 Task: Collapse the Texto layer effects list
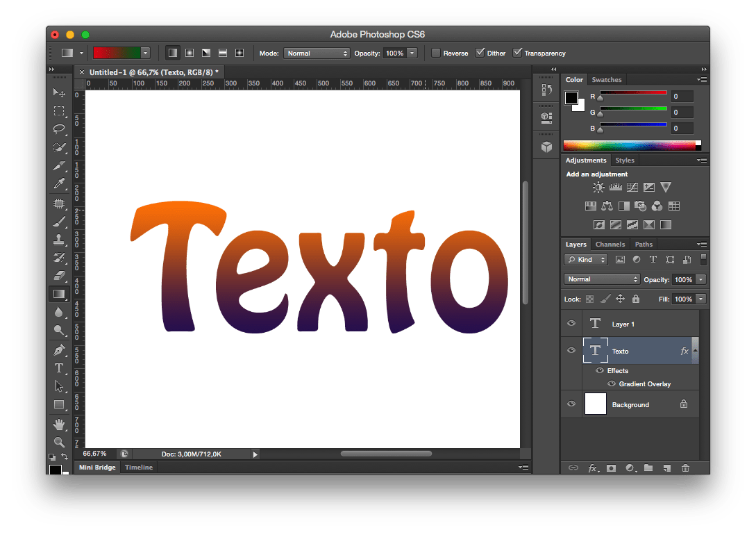coord(695,350)
